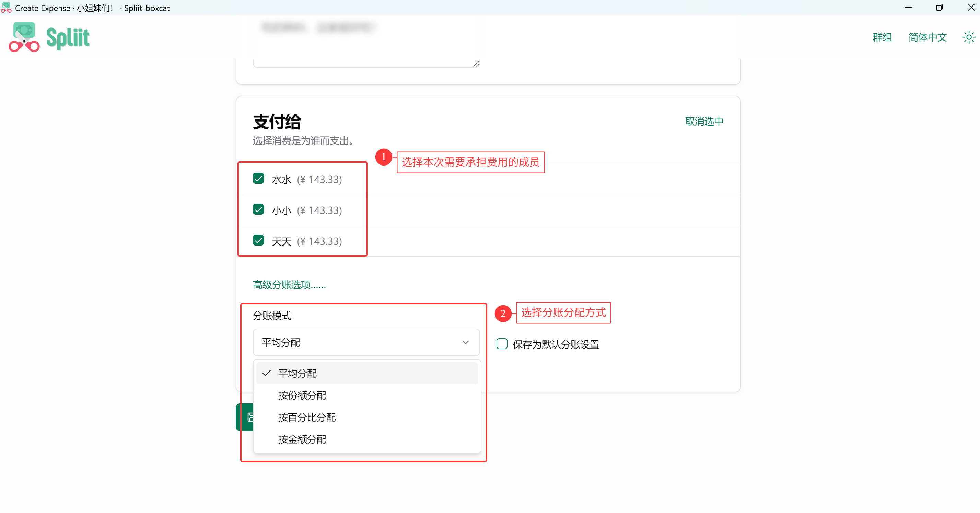Viewport: 980px width, 513px height.
Task: Choose 按金额分配 from the list
Action: tap(367, 439)
